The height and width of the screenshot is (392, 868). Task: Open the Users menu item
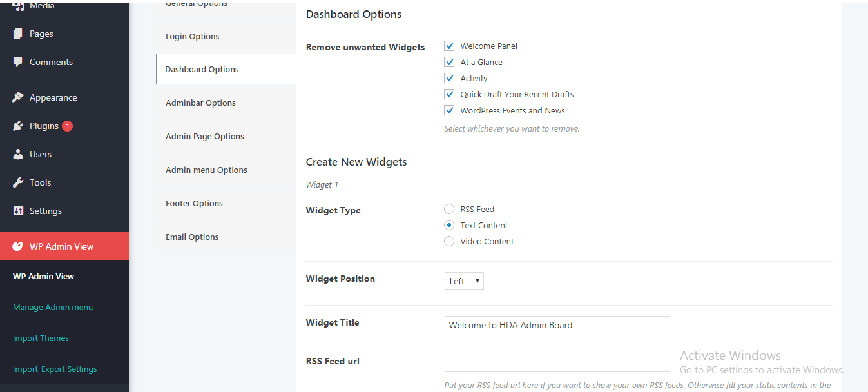pyautogui.click(x=64, y=154)
